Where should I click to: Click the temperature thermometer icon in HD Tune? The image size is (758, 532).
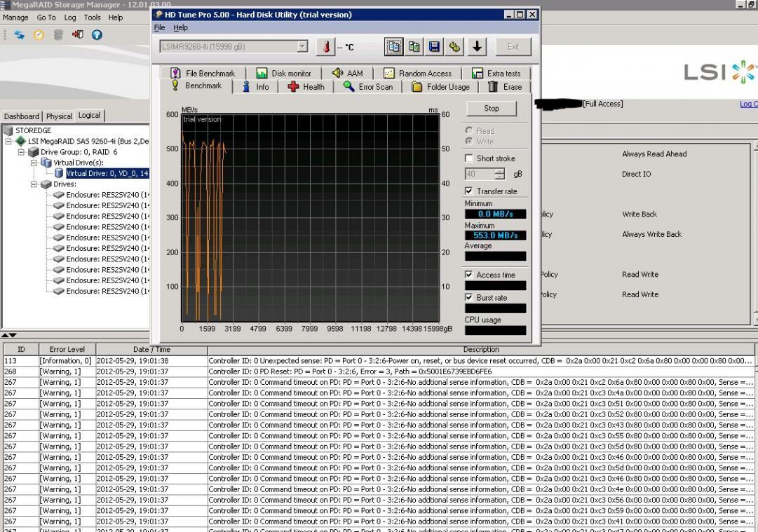pyautogui.click(x=326, y=47)
